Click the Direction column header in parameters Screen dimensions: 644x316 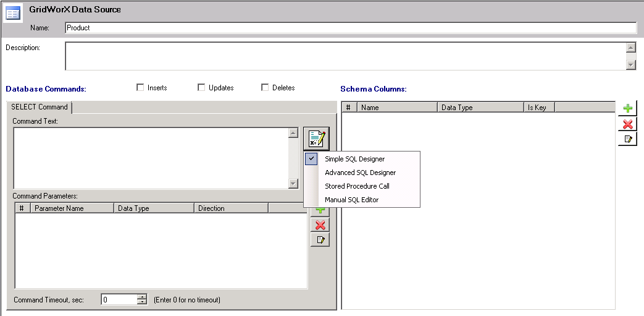(231, 208)
